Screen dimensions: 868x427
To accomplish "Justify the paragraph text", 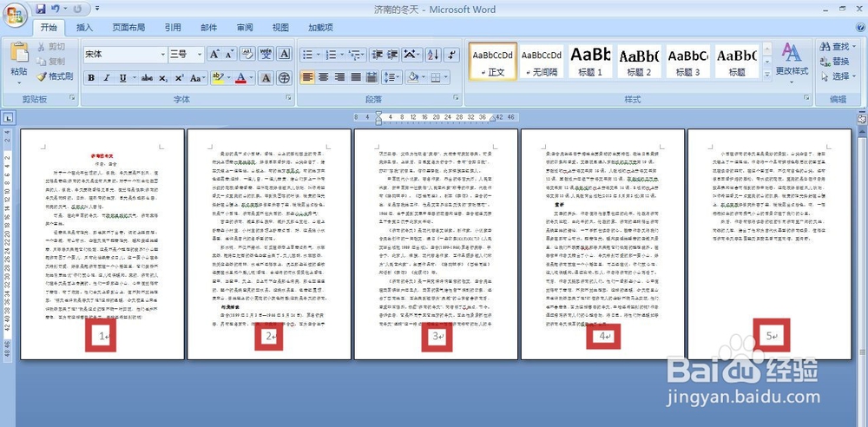I will point(356,77).
